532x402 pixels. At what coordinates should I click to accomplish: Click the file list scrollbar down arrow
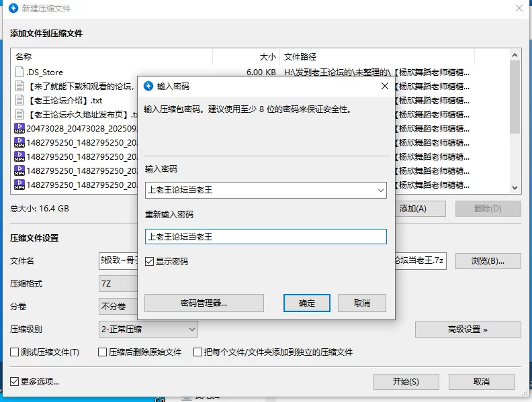pyautogui.click(x=515, y=187)
